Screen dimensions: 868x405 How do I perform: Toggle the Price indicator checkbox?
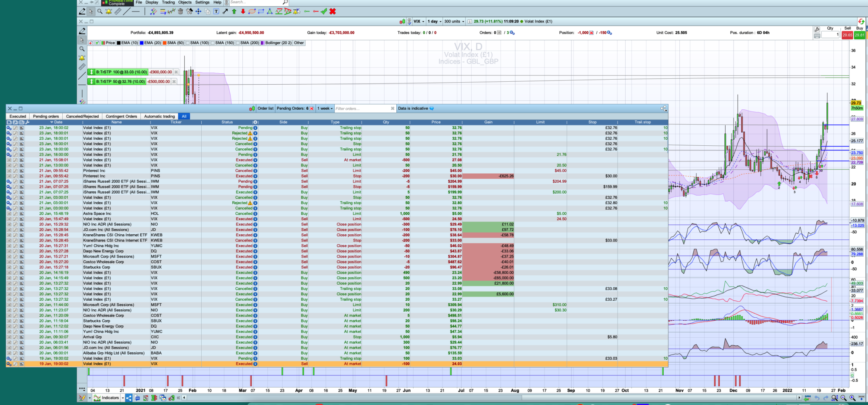point(103,43)
